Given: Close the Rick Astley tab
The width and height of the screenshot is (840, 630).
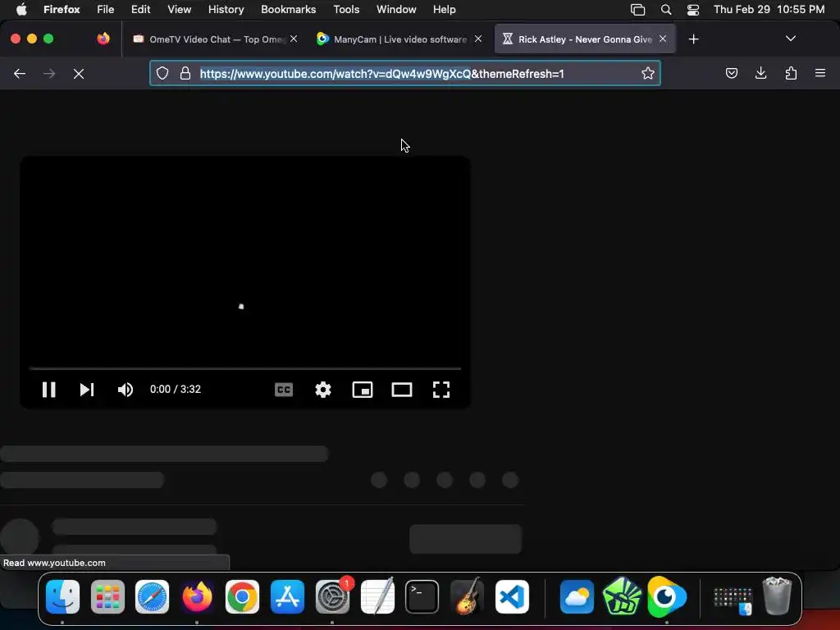Looking at the screenshot, I should pyautogui.click(x=663, y=39).
